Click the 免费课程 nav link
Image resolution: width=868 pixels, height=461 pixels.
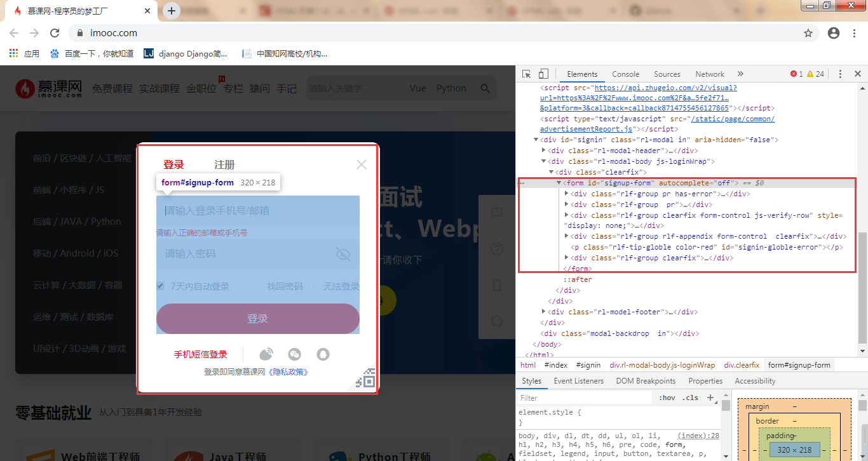click(x=112, y=88)
